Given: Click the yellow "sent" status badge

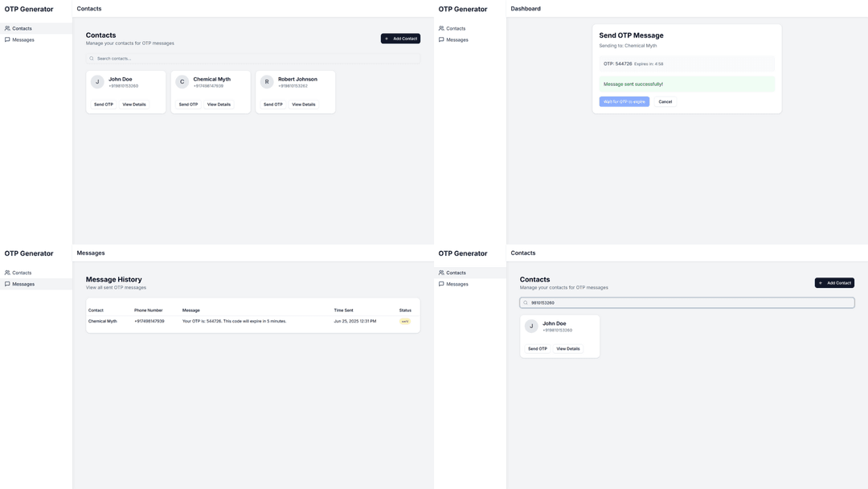Looking at the screenshot, I should [405, 321].
